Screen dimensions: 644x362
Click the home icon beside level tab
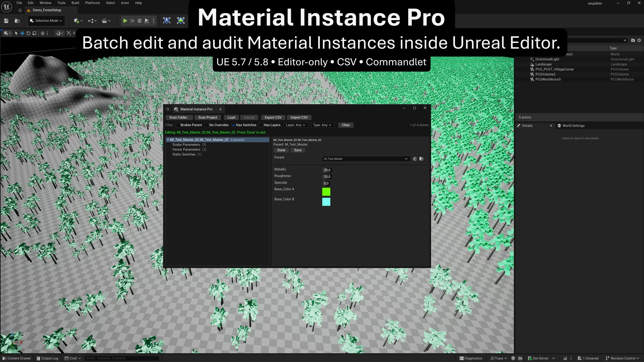[20, 10]
